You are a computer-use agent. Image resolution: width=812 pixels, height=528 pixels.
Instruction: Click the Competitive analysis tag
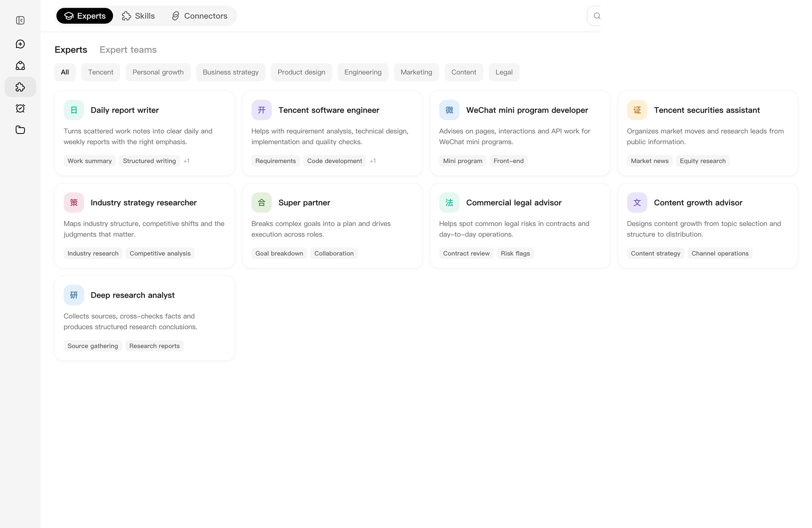coord(160,253)
